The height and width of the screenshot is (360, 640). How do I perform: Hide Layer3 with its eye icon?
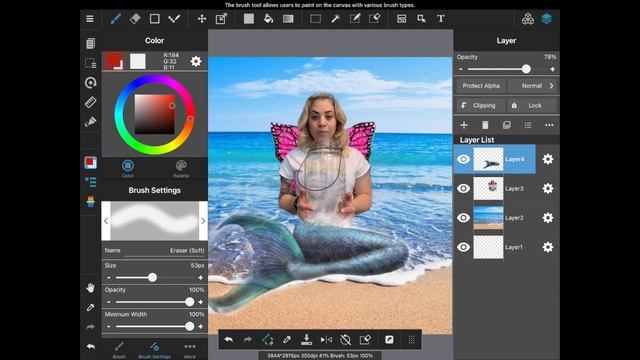[463, 189]
